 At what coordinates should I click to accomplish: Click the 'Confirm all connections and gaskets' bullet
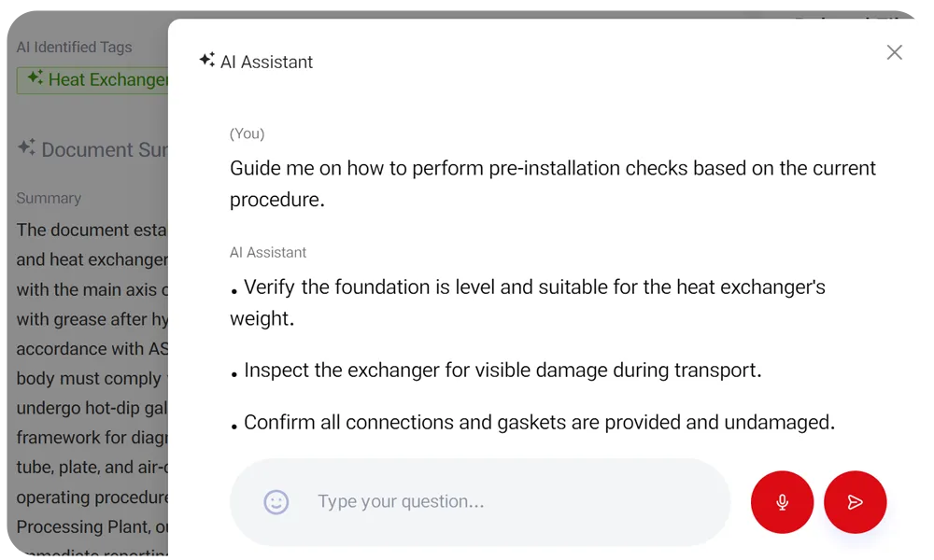click(539, 423)
